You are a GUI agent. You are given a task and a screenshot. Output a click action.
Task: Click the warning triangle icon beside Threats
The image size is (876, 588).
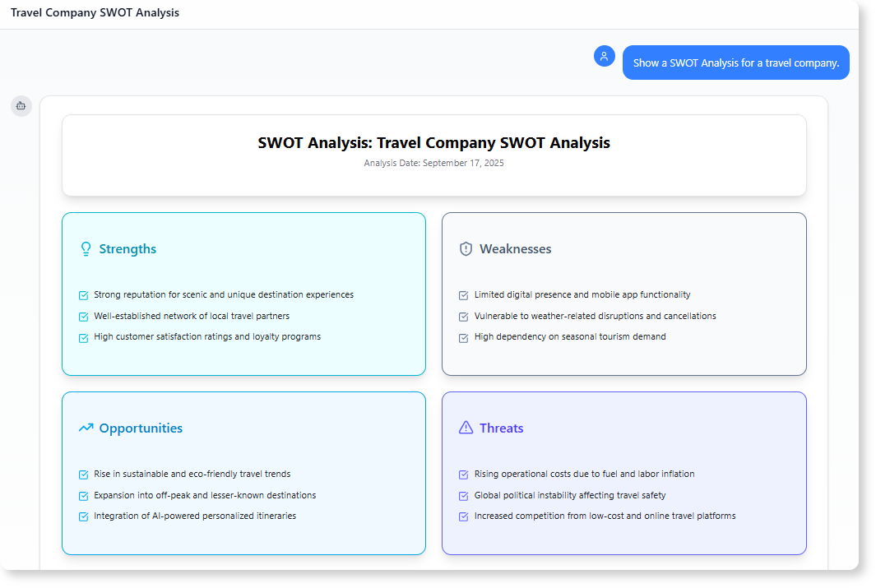pyautogui.click(x=466, y=428)
